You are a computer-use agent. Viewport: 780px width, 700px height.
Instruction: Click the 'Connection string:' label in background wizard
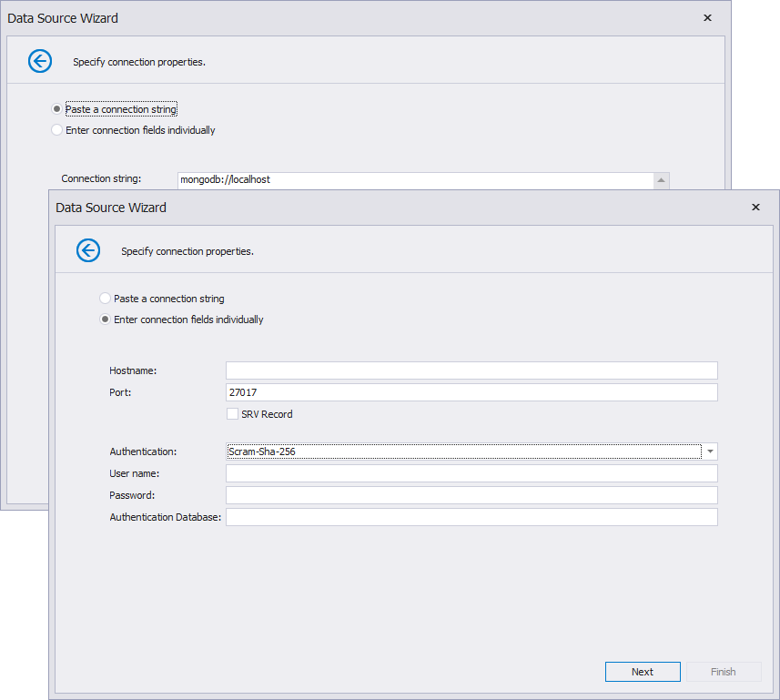click(101, 178)
